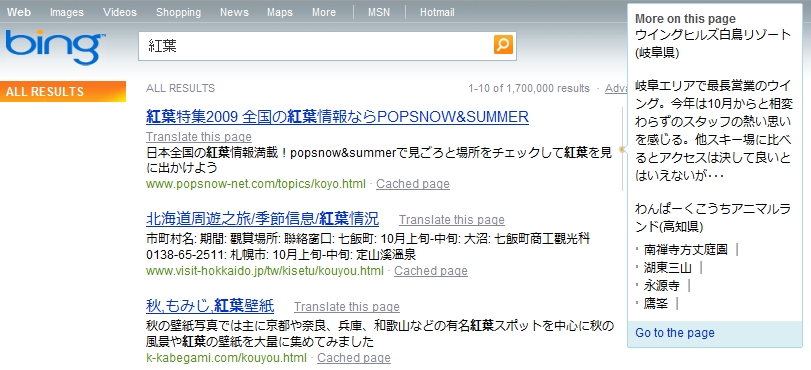Image resolution: width=811 pixels, height=370 pixels.
Task: Click the 1-10 of 1,700,000 results text
Action: 529,88
